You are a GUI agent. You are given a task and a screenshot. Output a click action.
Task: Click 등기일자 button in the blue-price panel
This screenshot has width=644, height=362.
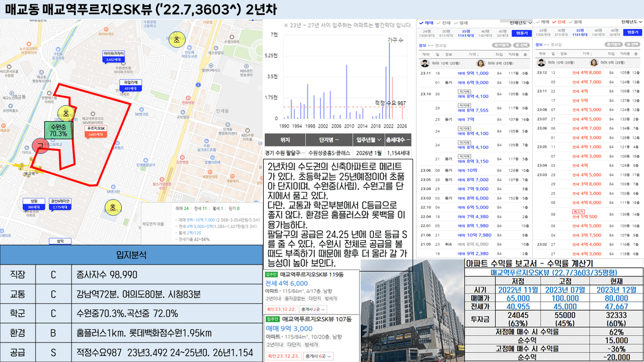pyautogui.click(x=500, y=45)
